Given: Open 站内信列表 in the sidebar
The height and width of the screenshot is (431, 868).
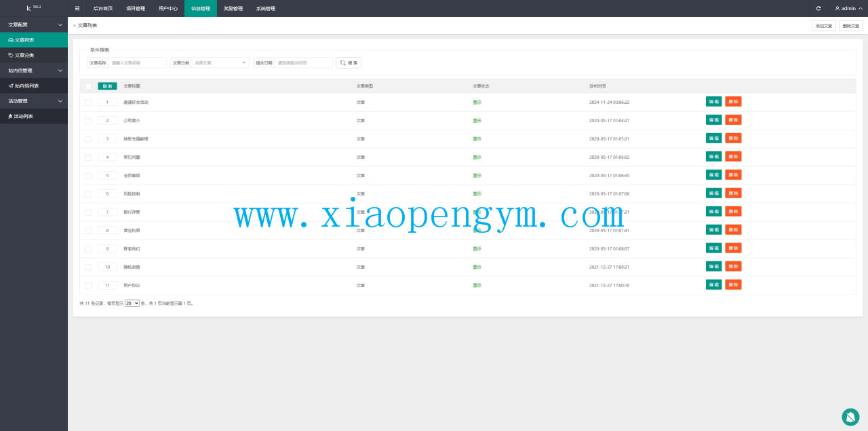Looking at the screenshot, I should pyautogui.click(x=34, y=86).
